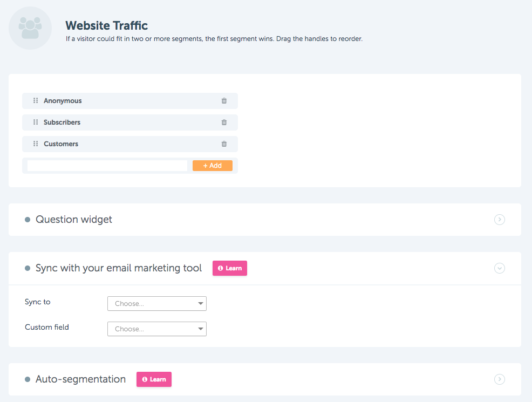Select the Anonymous segment label
Screen dimensions: 532x402
63,101
